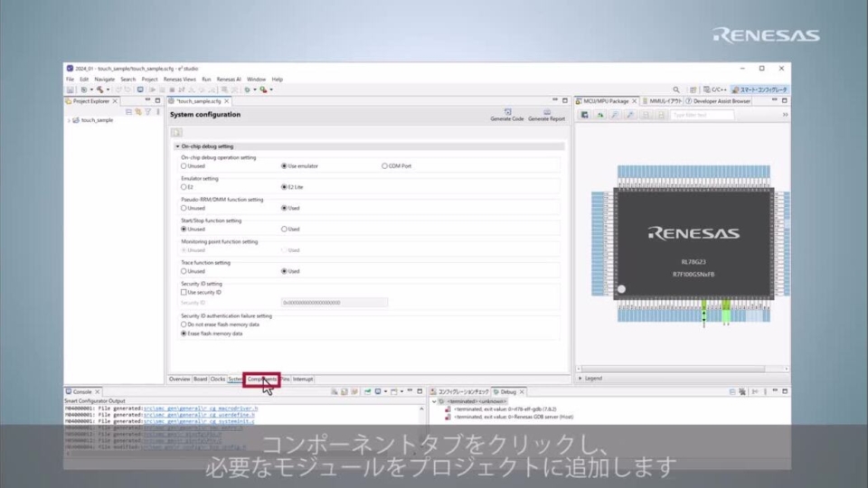The width and height of the screenshot is (868, 488).
Task: Click the search magnifier in top toolbar
Action: [x=676, y=89]
